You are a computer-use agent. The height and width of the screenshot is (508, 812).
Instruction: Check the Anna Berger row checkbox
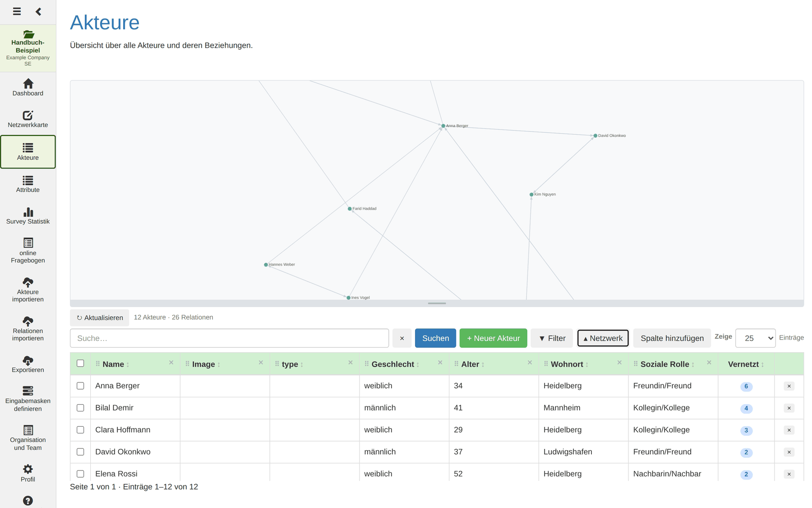[80, 386]
